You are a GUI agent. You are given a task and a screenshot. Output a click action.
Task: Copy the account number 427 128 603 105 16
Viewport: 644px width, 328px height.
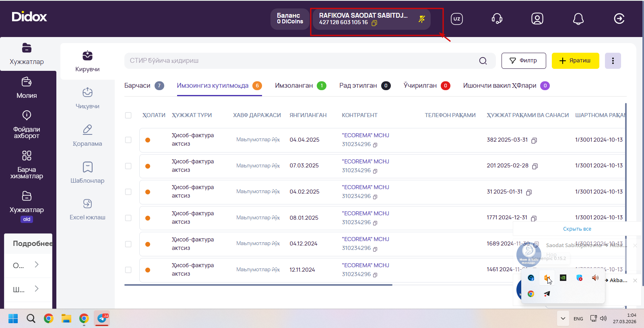pos(374,23)
